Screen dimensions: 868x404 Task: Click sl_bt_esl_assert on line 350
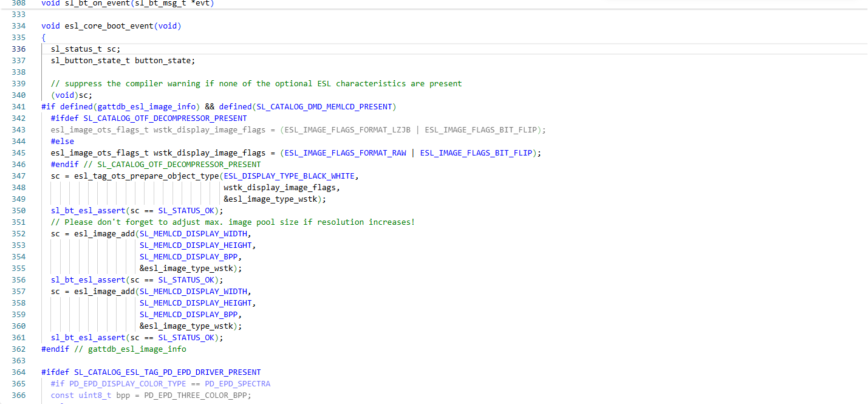[x=88, y=211]
